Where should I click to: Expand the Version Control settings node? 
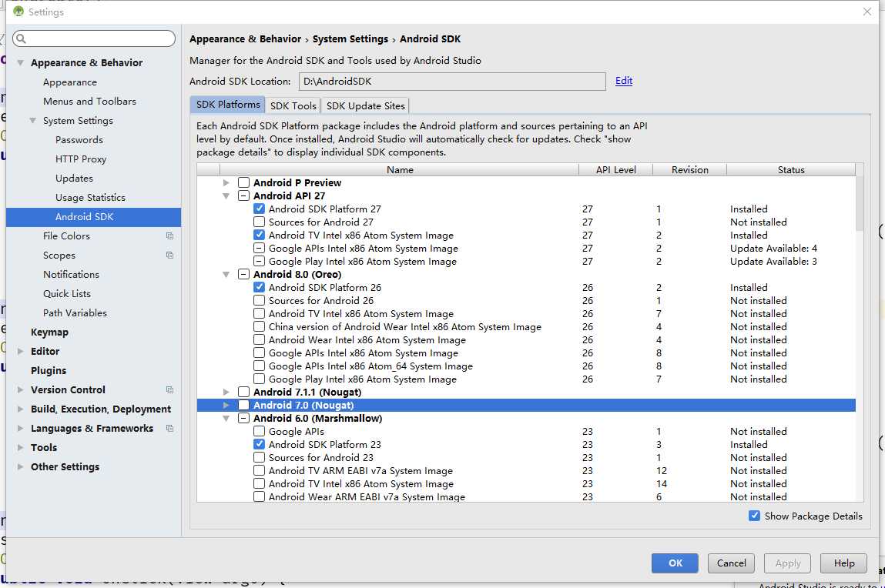tap(20, 389)
